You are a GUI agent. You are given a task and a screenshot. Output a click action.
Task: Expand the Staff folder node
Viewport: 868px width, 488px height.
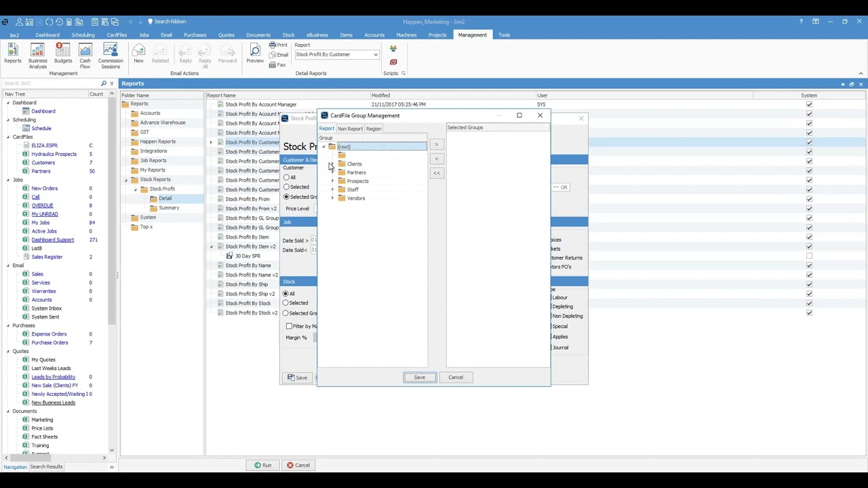[333, 190]
